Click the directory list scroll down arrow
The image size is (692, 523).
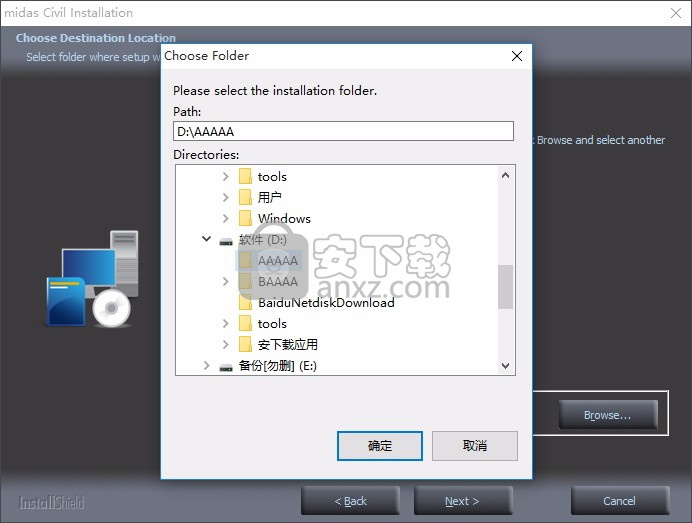coord(506,365)
